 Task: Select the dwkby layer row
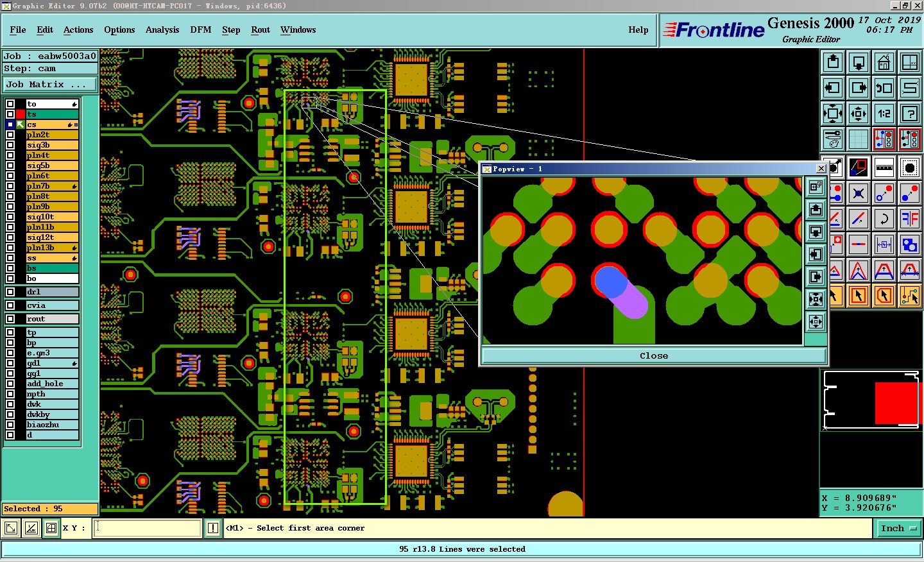[52, 414]
